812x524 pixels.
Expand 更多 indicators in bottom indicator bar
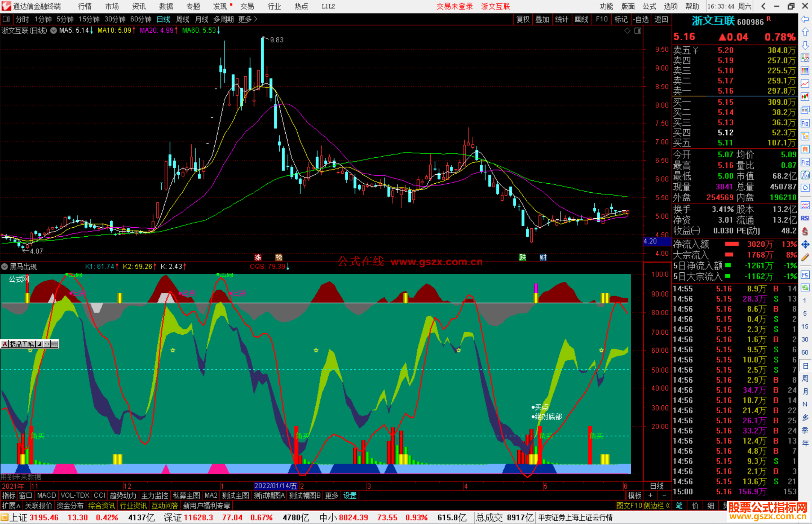[332, 496]
